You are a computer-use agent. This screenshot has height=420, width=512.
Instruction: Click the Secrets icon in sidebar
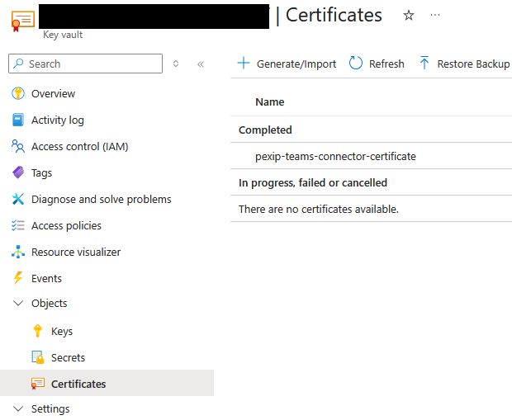click(37, 357)
